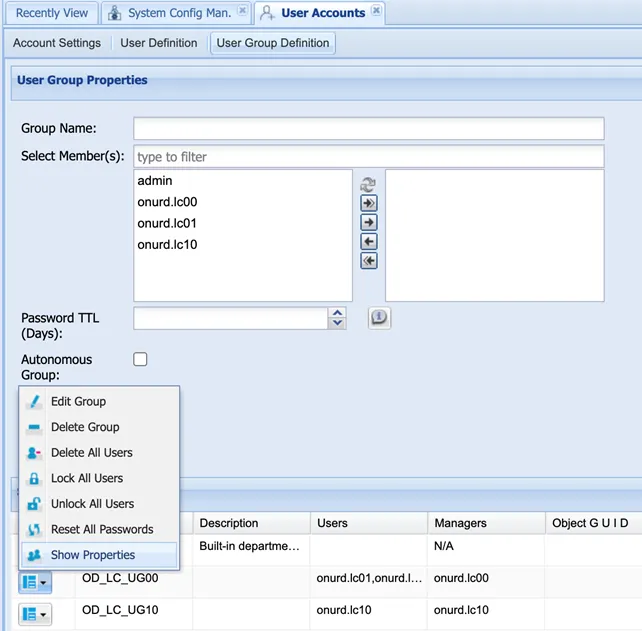Click the pencil icon beside Edit Group
This screenshot has width=642, height=631.
pos(34,401)
